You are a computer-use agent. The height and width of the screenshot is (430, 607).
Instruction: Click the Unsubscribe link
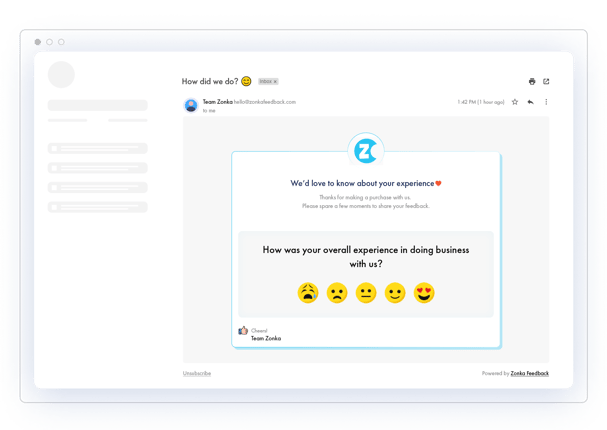click(x=196, y=373)
